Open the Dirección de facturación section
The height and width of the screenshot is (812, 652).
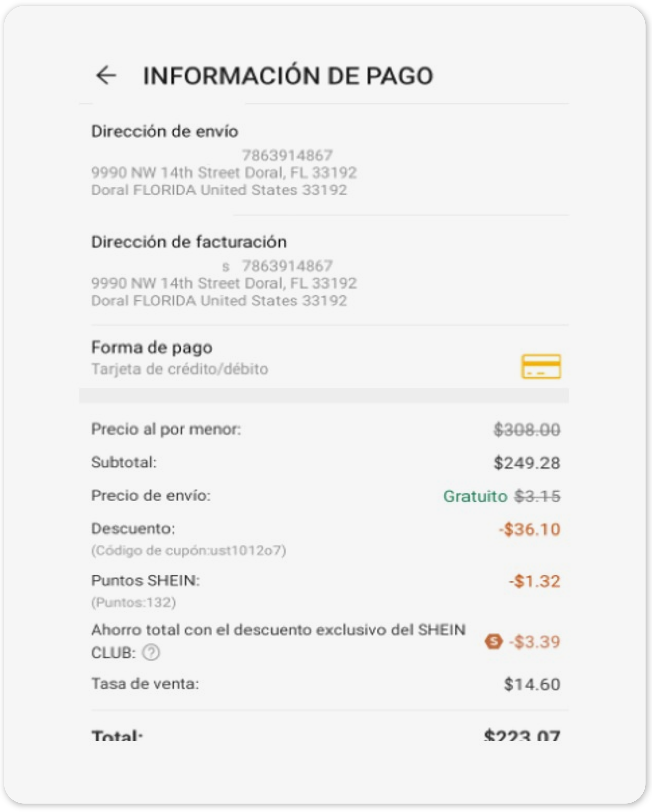click(x=189, y=242)
